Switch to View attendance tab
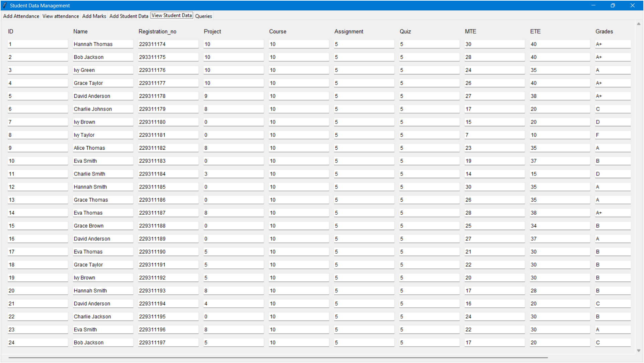This screenshot has height=363, width=644. tap(61, 16)
